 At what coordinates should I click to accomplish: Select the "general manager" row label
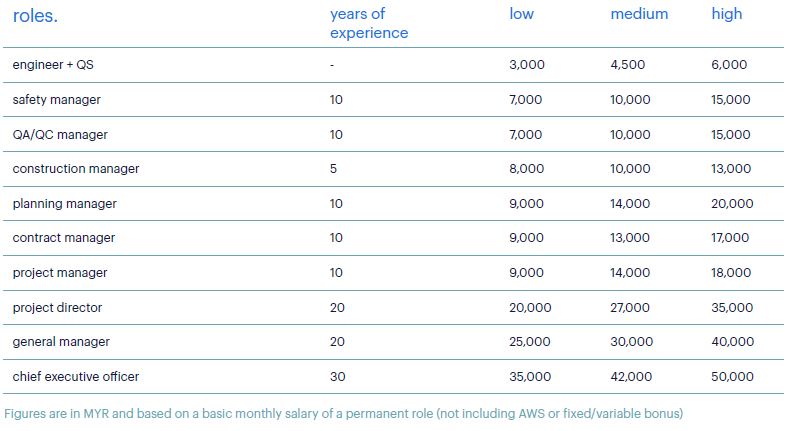(59, 342)
